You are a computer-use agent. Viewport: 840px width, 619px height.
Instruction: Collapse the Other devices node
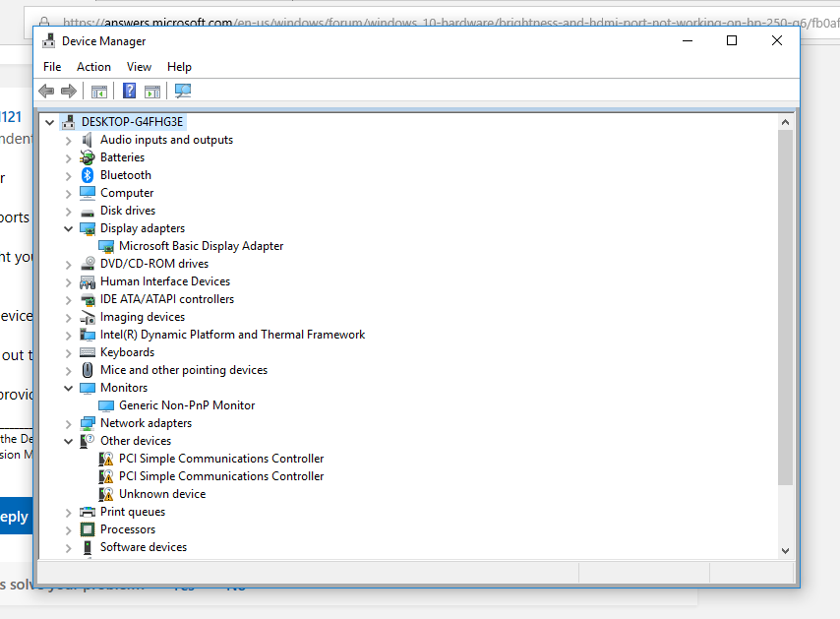click(68, 441)
